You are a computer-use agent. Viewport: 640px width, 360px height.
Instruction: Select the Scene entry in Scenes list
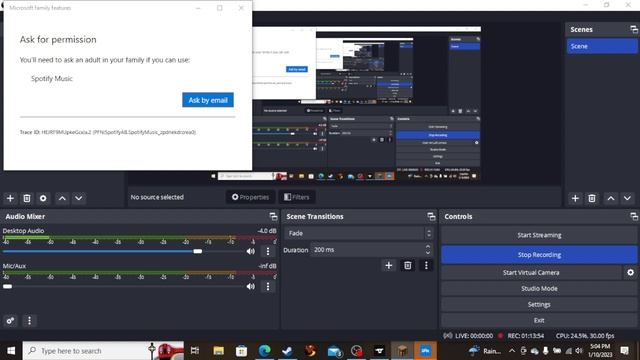(x=602, y=46)
